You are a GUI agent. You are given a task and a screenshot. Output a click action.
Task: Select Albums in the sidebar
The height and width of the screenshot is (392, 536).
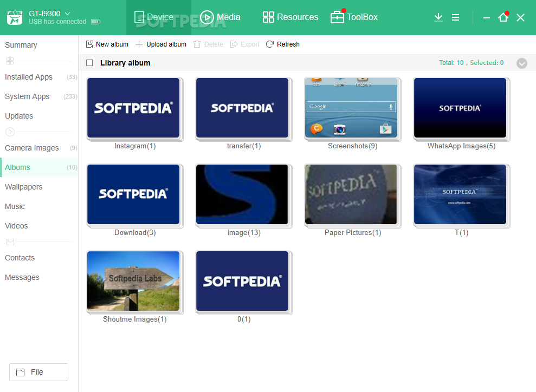click(x=39, y=167)
